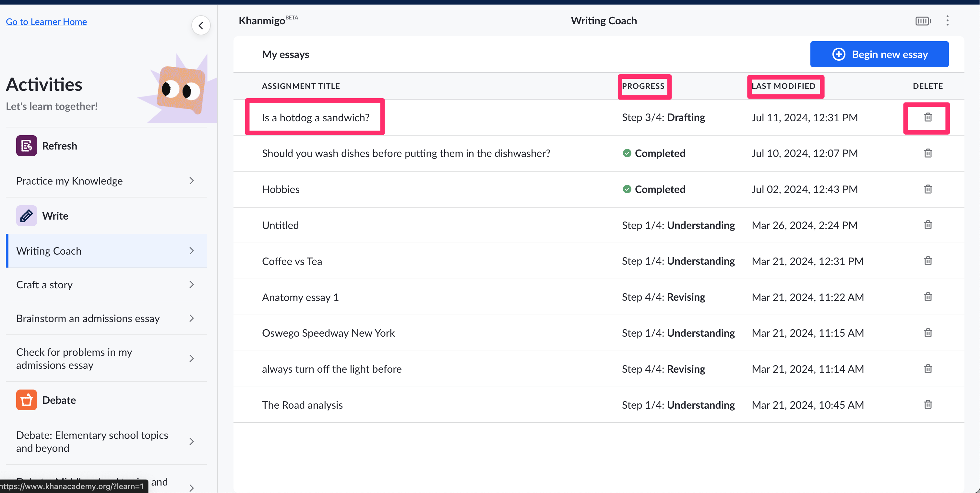Select the Refresh activity icon
This screenshot has height=493, width=980.
(26, 145)
